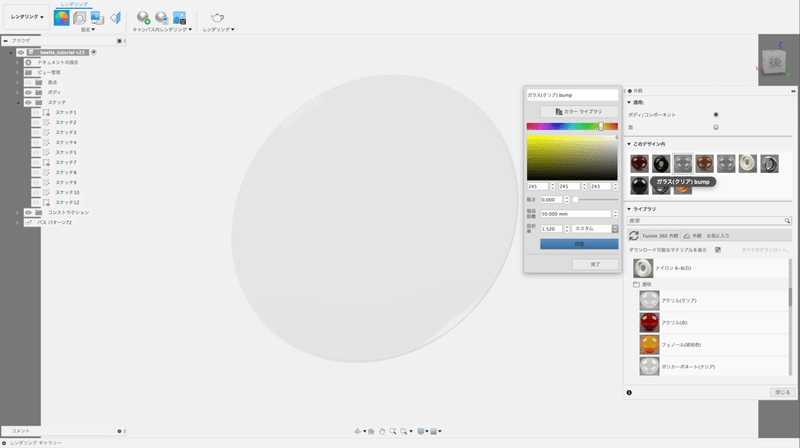This screenshot has width=800, height=448.
Task: Click the パス パターン72 pattern icon
Action: (29, 222)
